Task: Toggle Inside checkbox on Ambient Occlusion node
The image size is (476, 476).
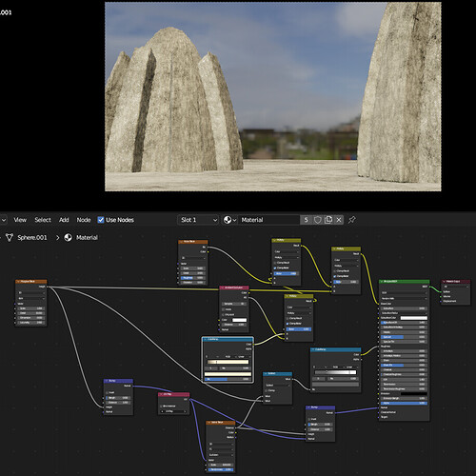Action: click(x=223, y=309)
